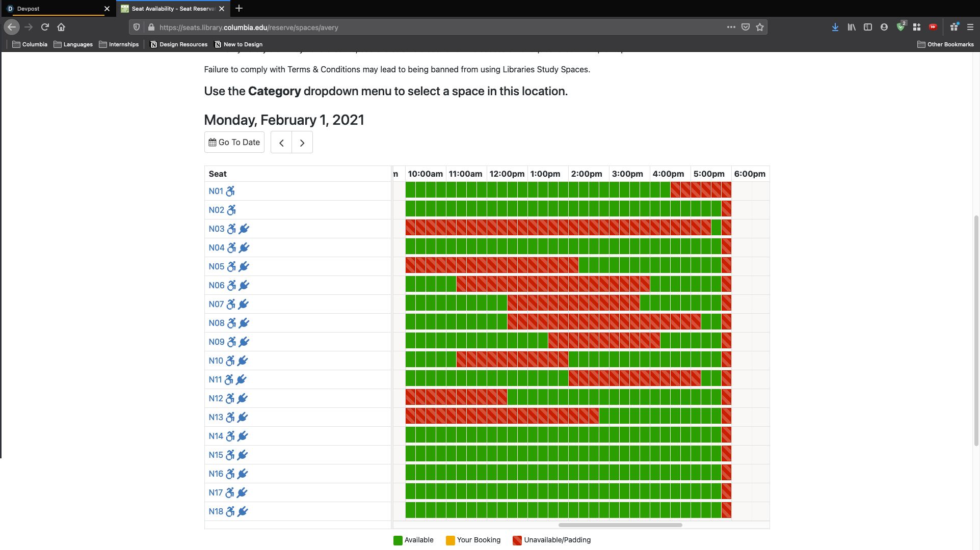This screenshot has height=550, width=980.
Task: Click the browser reload icon
Action: 45,27
